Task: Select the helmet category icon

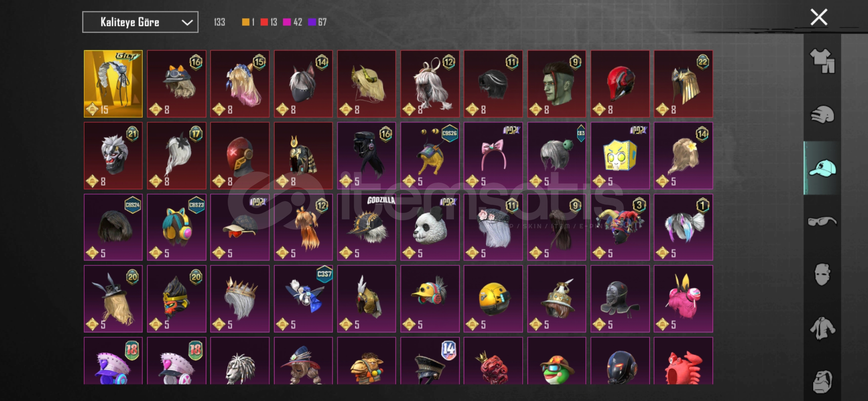Action: point(822,115)
